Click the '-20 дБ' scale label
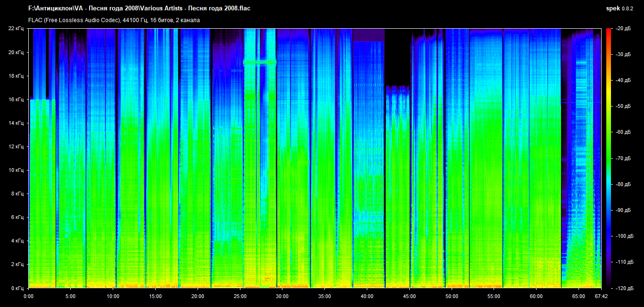The image size is (644, 307). click(x=623, y=29)
